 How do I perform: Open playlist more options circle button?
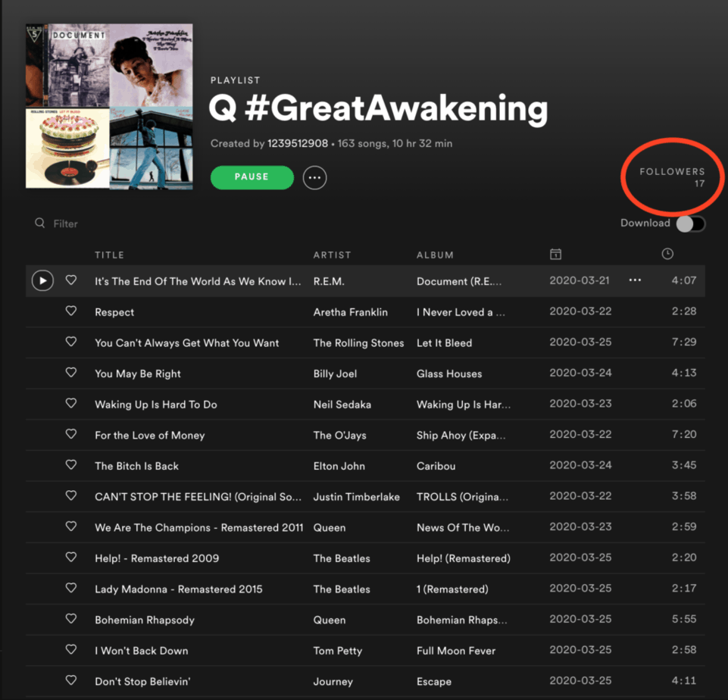click(x=315, y=178)
